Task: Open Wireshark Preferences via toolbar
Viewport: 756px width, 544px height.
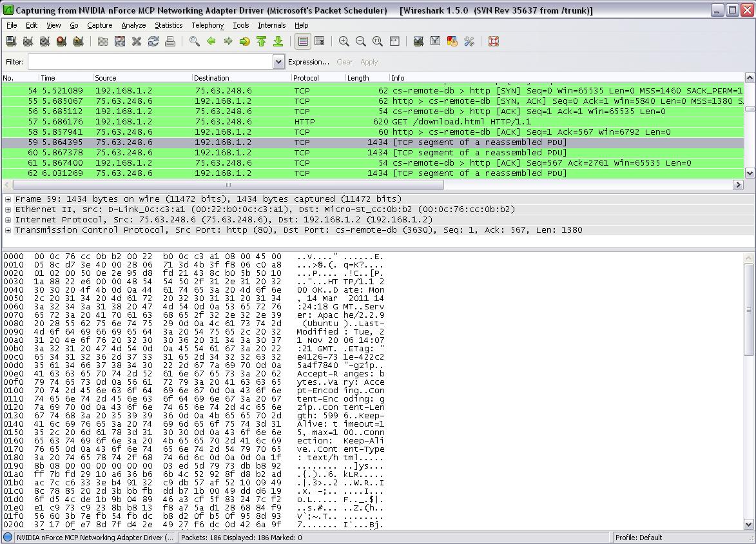Action: pyautogui.click(x=469, y=41)
